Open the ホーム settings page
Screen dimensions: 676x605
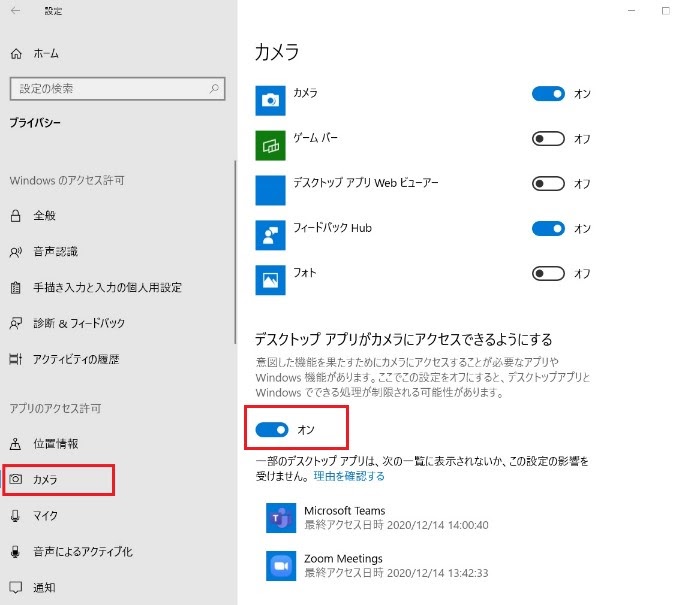click(x=46, y=54)
